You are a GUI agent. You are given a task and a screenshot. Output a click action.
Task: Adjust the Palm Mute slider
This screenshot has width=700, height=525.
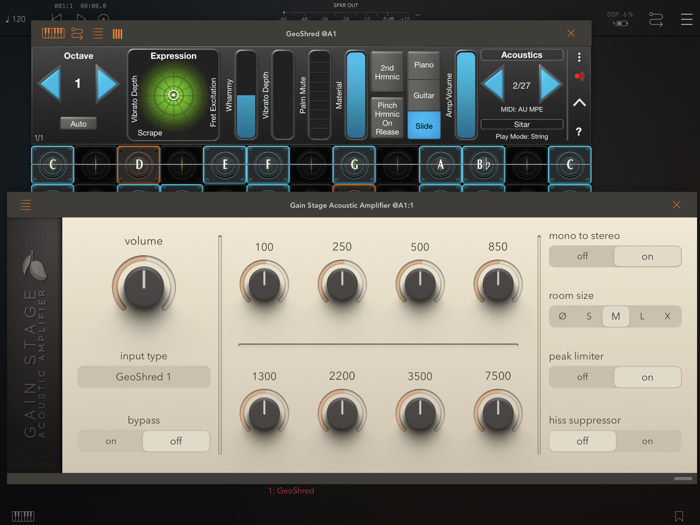pyautogui.click(x=319, y=95)
